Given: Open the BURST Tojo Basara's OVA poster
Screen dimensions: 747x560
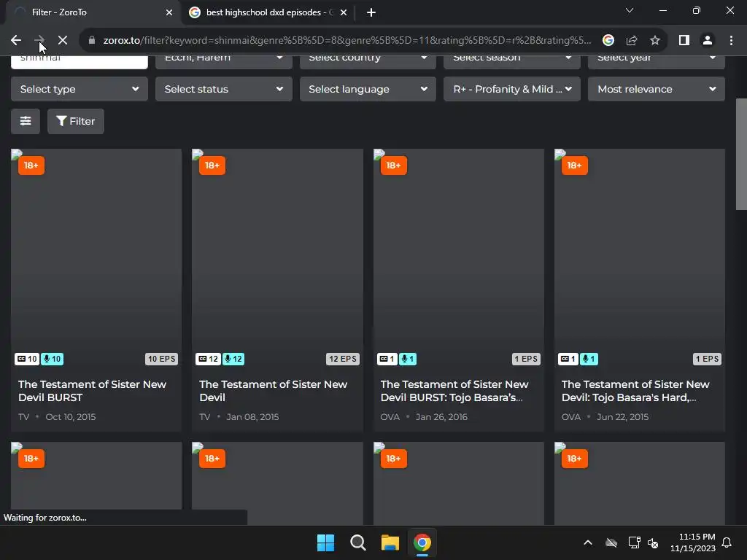Looking at the screenshot, I should (458, 259).
